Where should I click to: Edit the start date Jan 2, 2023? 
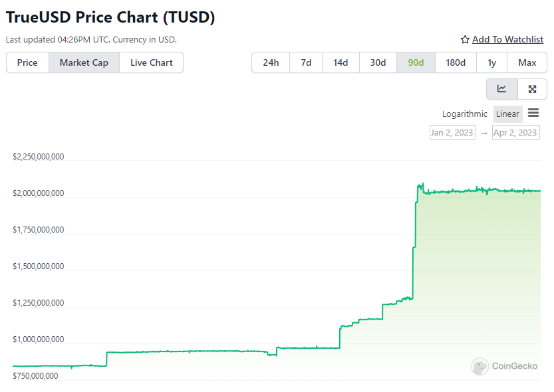pyautogui.click(x=453, y=132)
